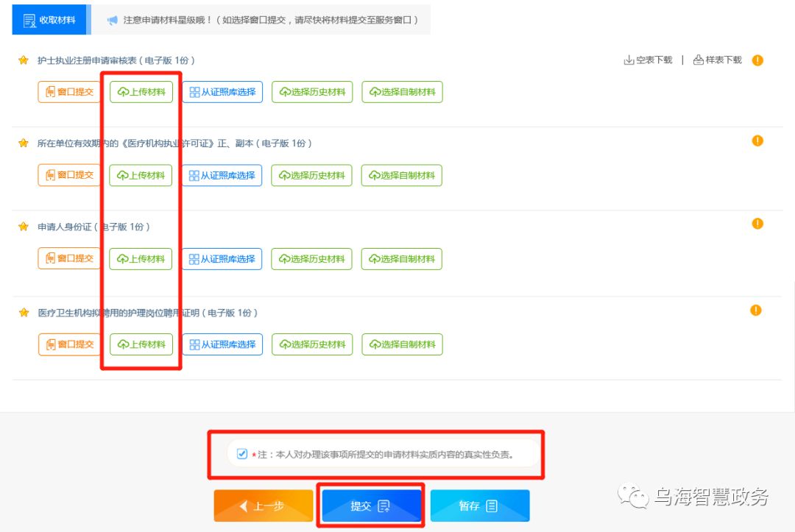This screenshot has width=795, height=532.
Task: Click the star icon before 申请人身份证
Action: click(x=23, y=224)
